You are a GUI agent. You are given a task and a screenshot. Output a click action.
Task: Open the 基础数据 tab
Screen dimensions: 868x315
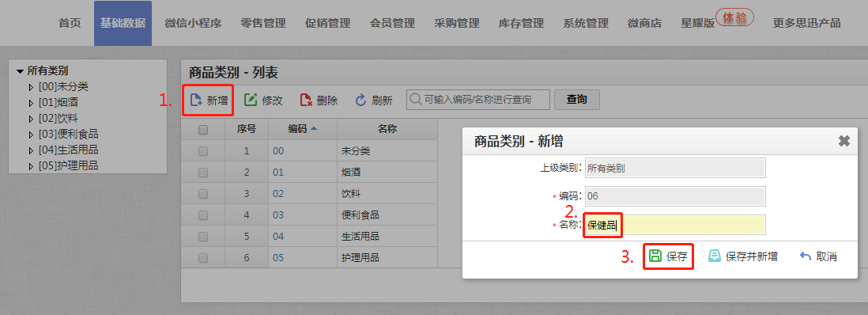pos(123,23)
